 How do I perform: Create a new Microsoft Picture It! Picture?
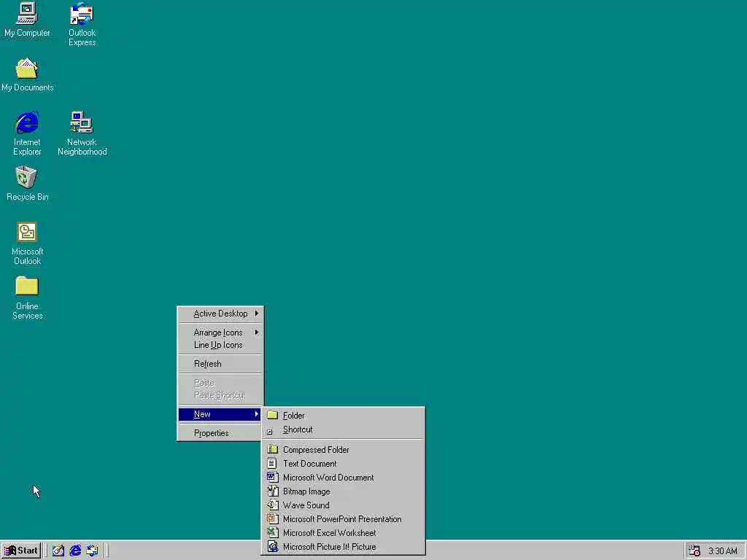click(343, 547)
